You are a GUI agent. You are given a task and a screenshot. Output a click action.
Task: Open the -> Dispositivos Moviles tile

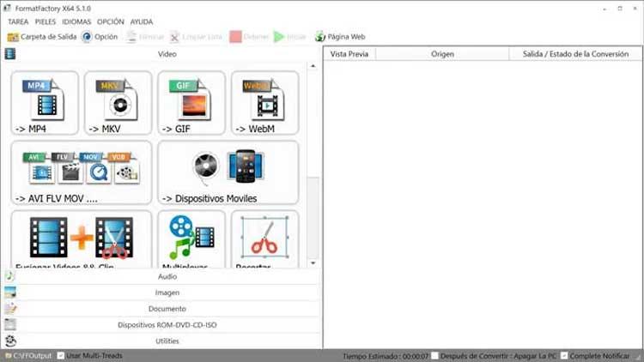pos(228,172)
